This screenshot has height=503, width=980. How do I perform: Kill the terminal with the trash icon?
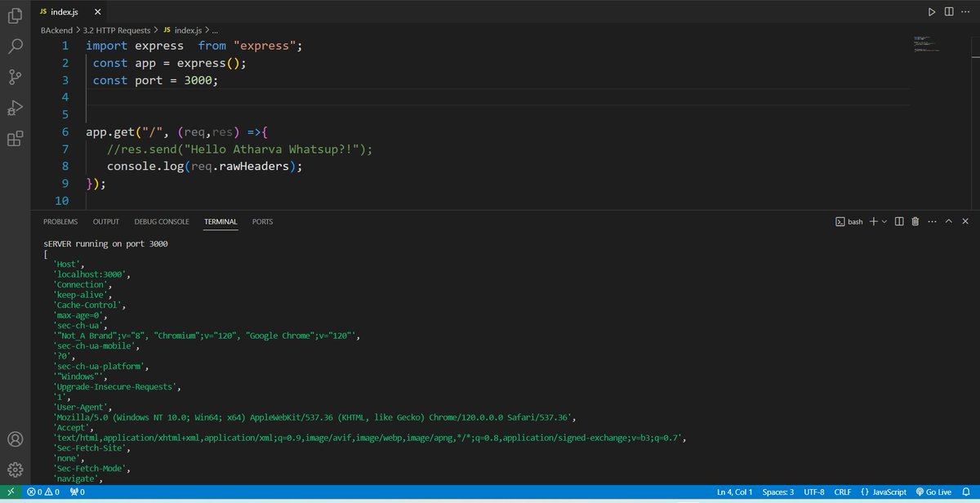click(x=915, y=220)
